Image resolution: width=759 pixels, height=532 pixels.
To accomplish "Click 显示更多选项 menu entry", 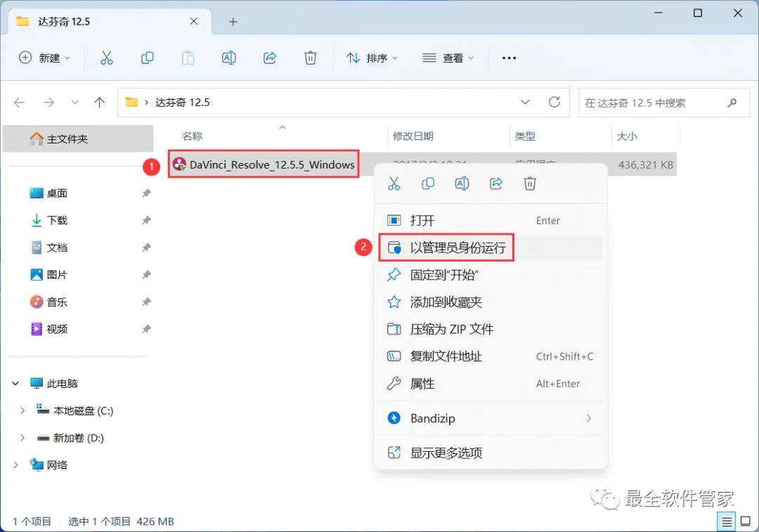I will click(x=491, y=453).
